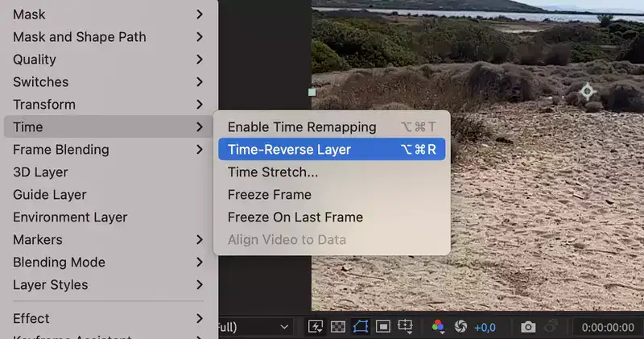Open grid and guide options icon
This screenshot has height=339, width=644.
tap(406, 327)
